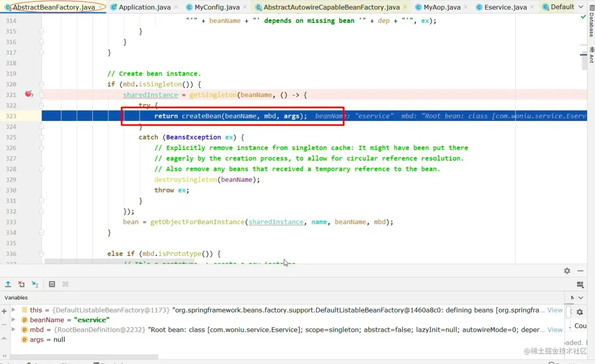
Task: Open the Evaluate Expression calculator icon
Action: [52, 284]
